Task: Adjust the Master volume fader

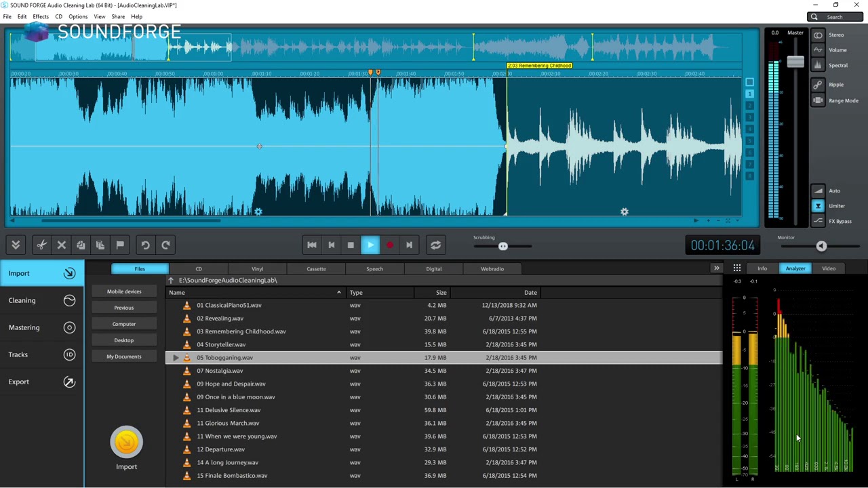Action: click(x=795, y=62)
